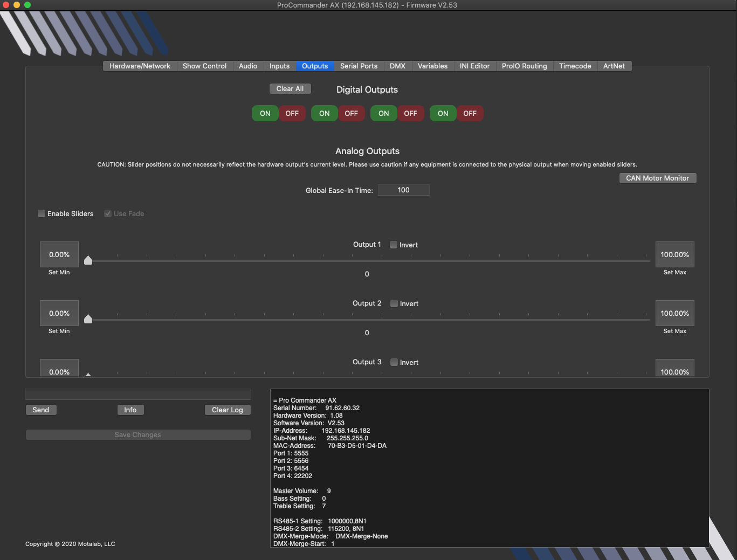Click Output 1 minimum value box
737x560 pixels.
click(x=59, y=254)
